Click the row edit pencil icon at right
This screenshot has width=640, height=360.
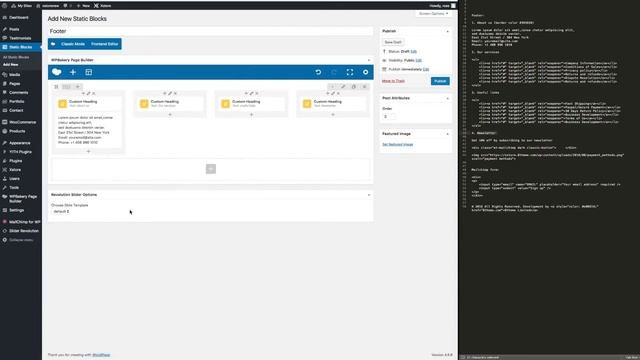click(x=343, y=87)
